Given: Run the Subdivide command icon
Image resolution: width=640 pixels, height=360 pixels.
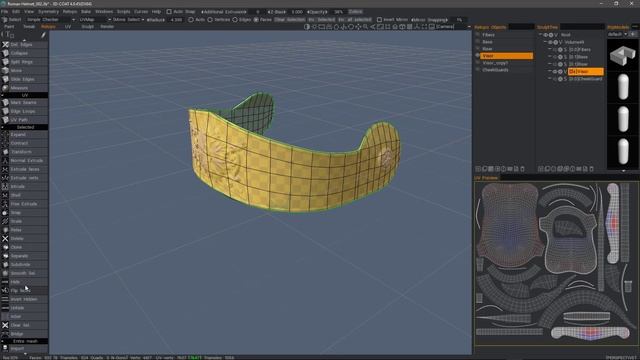Looking at the screenshot, I should point(5,264).
